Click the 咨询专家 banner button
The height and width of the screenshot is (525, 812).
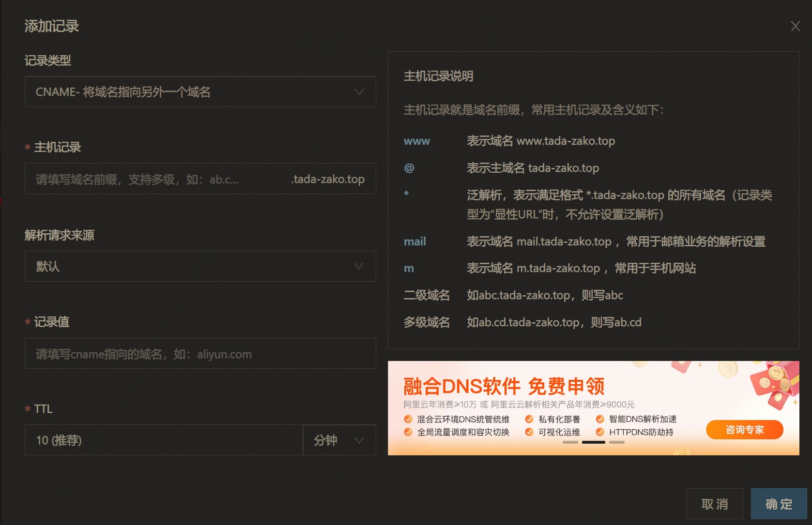point(744,429)
